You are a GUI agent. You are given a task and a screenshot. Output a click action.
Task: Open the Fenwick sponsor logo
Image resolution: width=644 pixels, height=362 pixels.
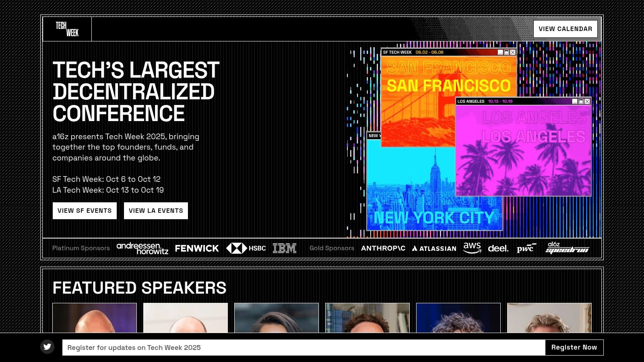click(x=197, y=249)
